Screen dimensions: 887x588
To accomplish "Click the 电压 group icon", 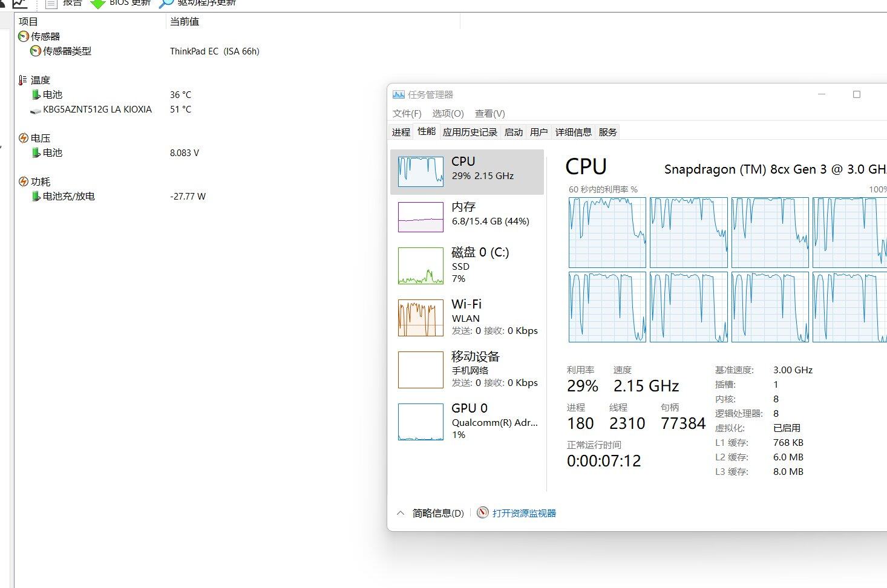I will click(x=24, y=139).
